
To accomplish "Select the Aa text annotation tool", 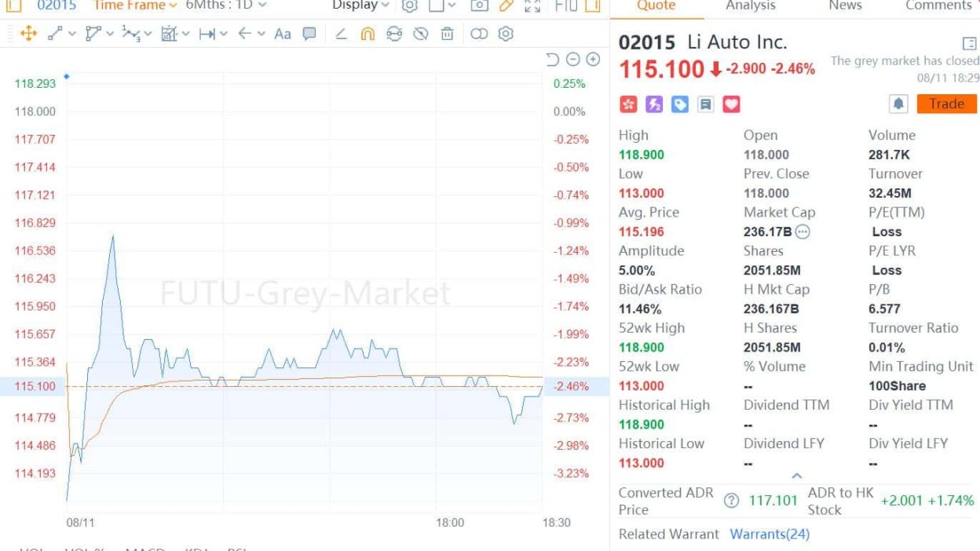I will 283,34.
